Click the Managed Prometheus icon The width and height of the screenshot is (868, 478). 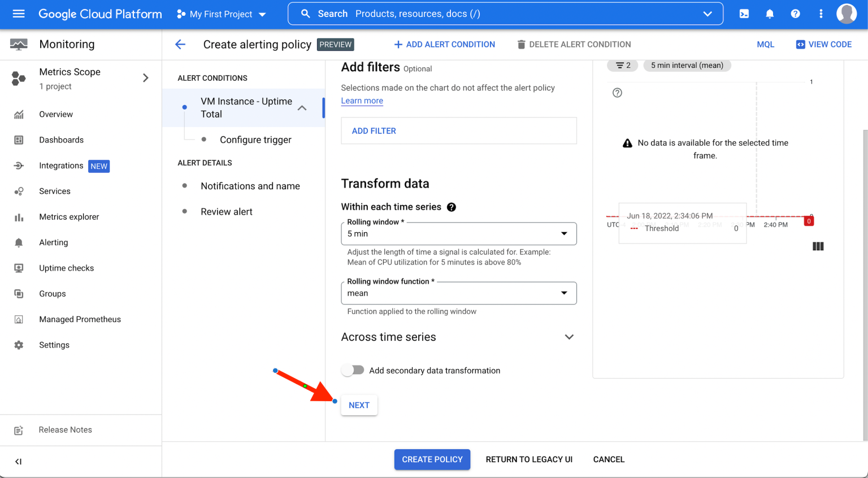click(19, 319)
